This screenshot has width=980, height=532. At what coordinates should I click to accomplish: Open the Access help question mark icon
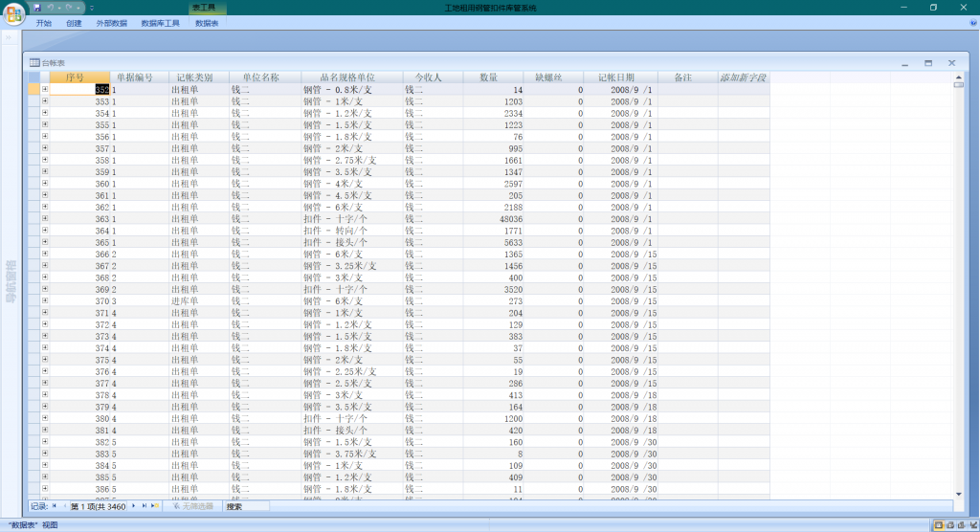(x=972, y=22)
